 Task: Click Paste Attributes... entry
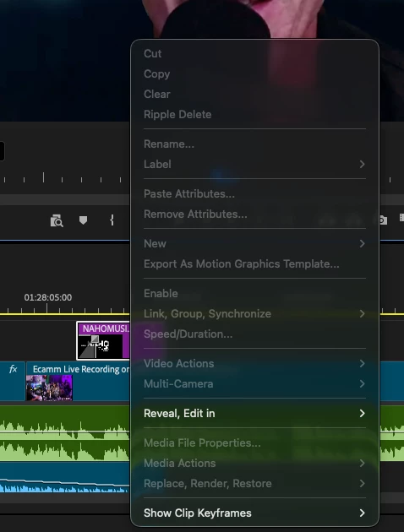pyautogui.click(x=189, y=193)
